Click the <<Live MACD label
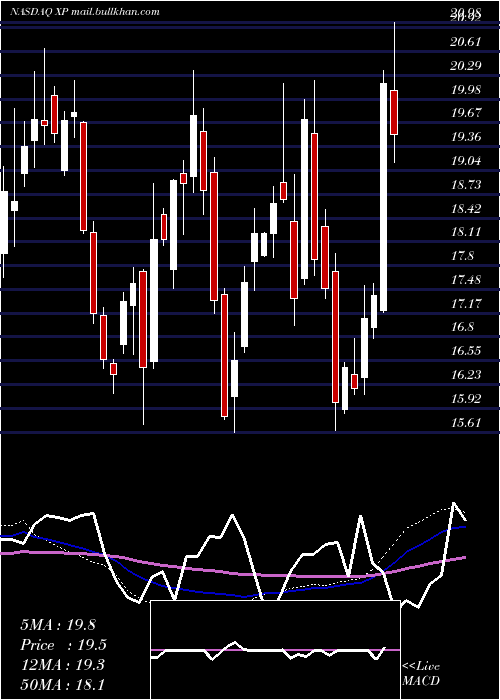The width and height of the screenshot is (500, 700). pyautogui.click(x=421, y=673)
